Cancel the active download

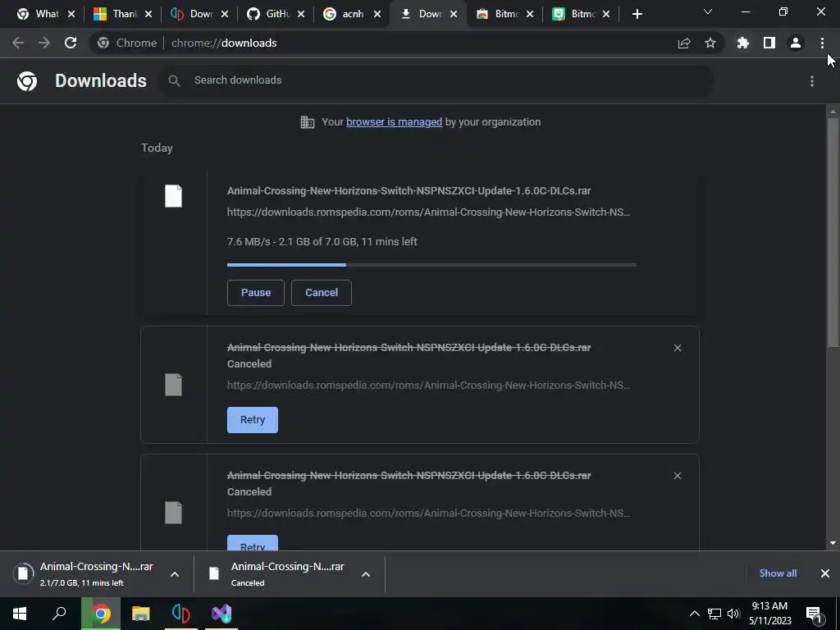[322, 293]
